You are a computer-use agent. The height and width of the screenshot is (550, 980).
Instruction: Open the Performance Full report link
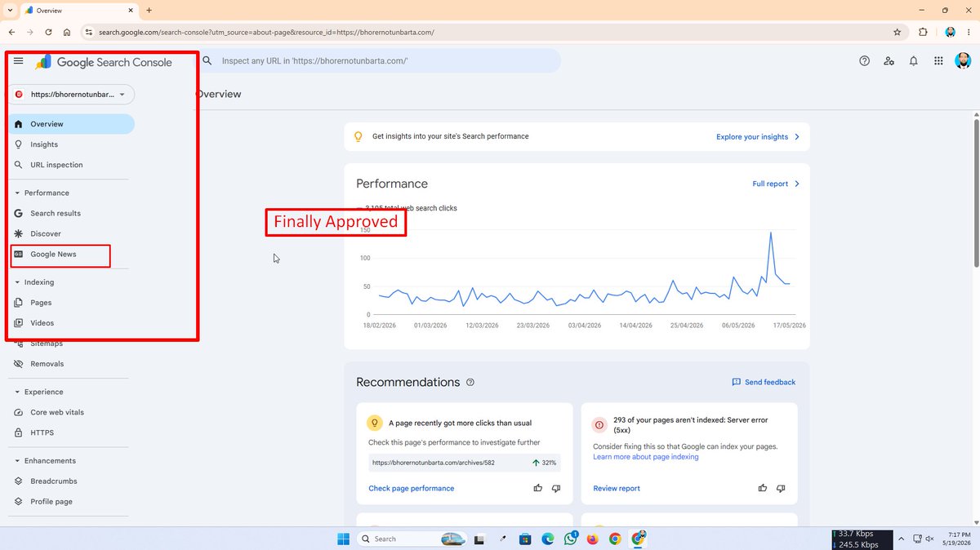(x=776, y=184)
